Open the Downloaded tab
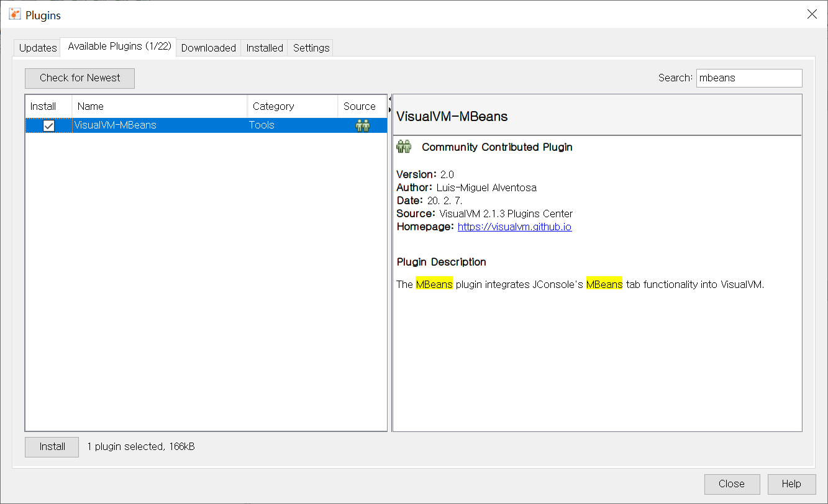Screen dimensions: 828x504 [209, 48]
